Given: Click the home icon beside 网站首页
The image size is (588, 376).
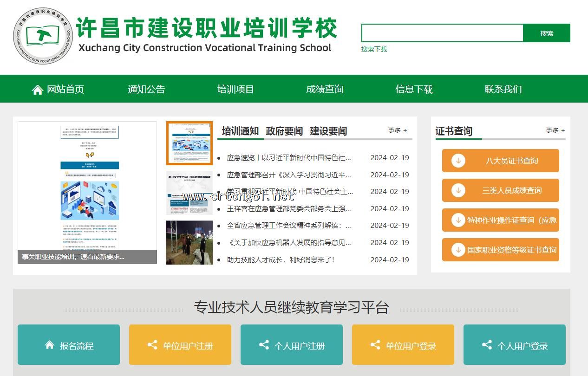Looking at the screenshot, I should [37, 90].
